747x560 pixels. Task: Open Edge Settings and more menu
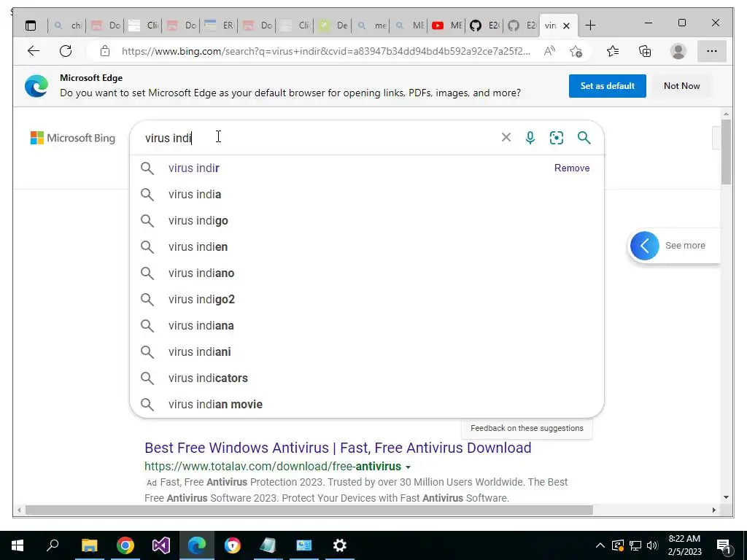(712, 51)
